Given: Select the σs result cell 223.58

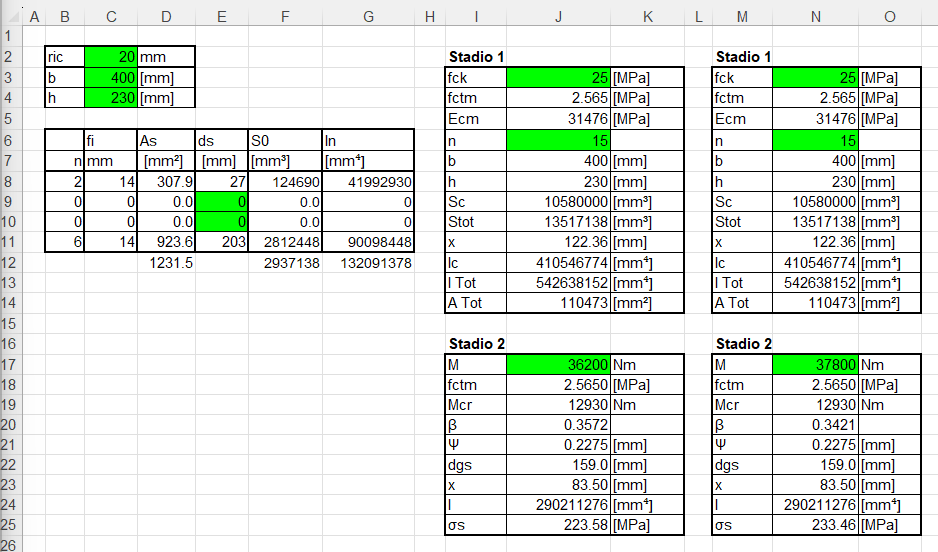Looking at the screenshot, I should [x=558, y=526].
